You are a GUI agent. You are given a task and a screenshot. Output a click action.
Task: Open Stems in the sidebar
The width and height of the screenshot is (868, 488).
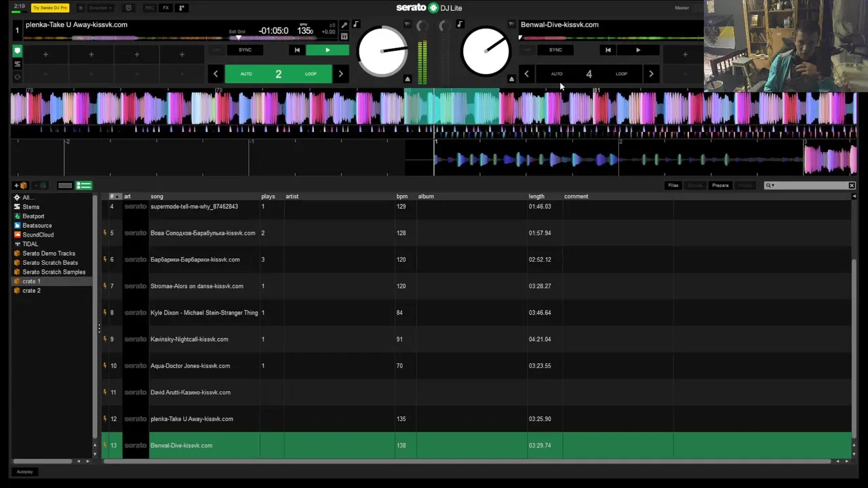[31, 207]
